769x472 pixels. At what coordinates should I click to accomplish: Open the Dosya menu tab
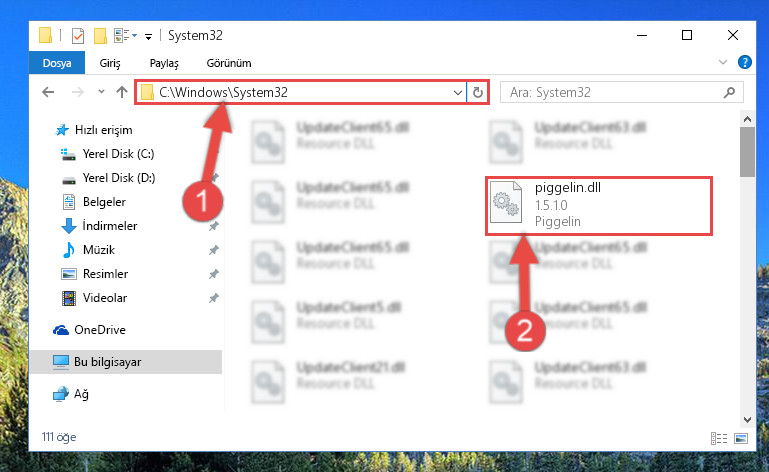[x=57, y=63]
